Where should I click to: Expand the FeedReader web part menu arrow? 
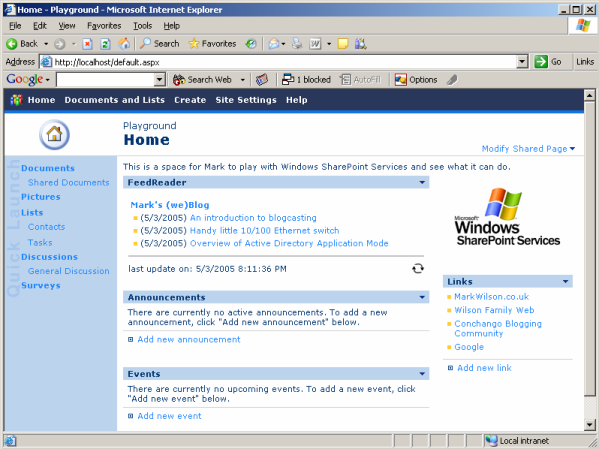422,182
